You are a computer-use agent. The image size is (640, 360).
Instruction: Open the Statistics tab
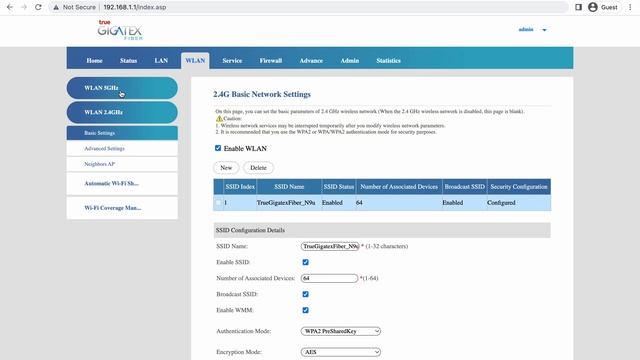coord(388,60)
